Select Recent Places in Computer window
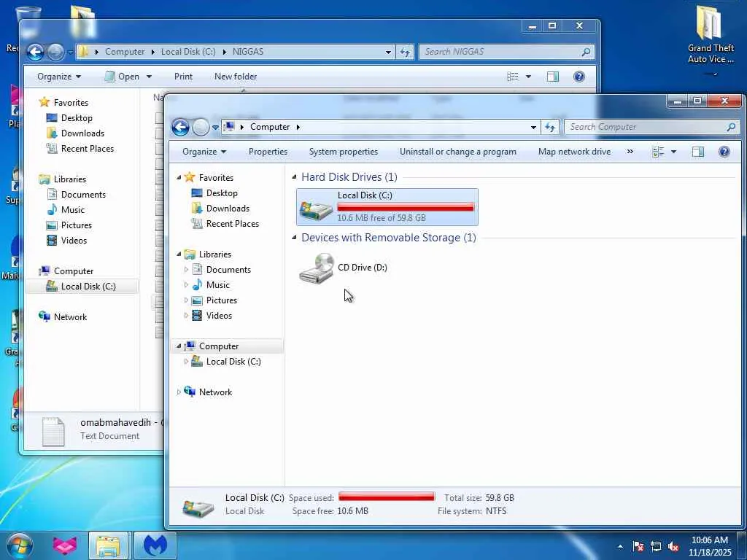This screenshot has width=747, height=560. (x=232, y=224)
